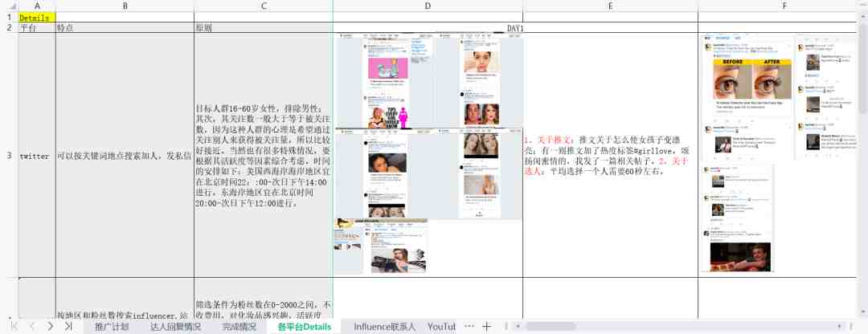Screen dimensions: 868x334
Task: Click the previous sheet arrow
Action: click(x=32, y=326)
